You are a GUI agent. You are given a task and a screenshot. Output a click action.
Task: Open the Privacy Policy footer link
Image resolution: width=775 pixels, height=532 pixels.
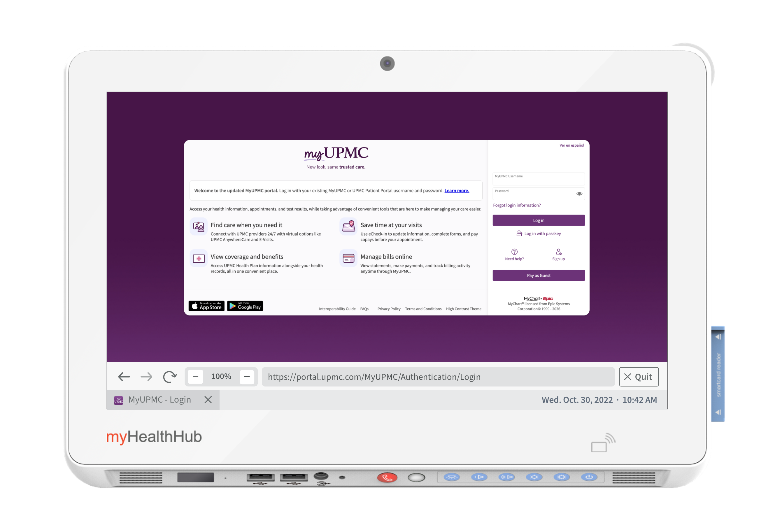tap(389, 309)
